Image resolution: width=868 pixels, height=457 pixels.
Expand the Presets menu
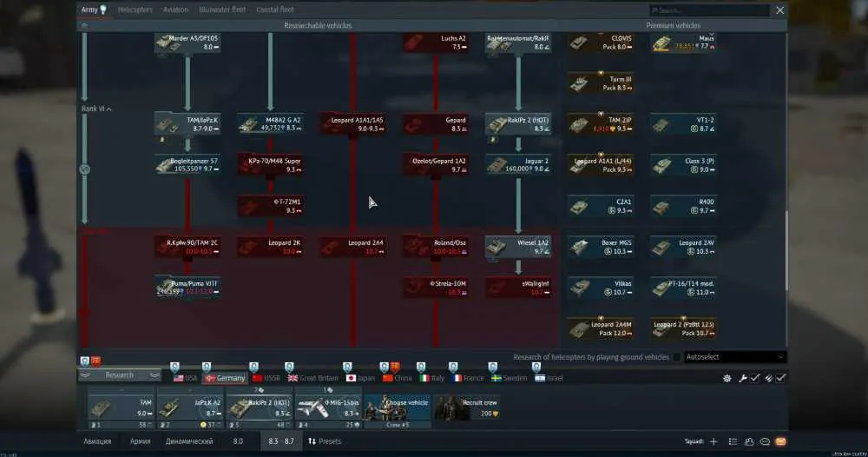[x=325, y=441]
